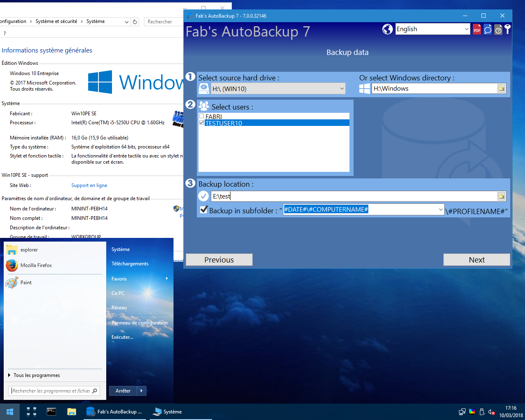
Task: Click the Firefox icon in Start menu
Action: 12,265
